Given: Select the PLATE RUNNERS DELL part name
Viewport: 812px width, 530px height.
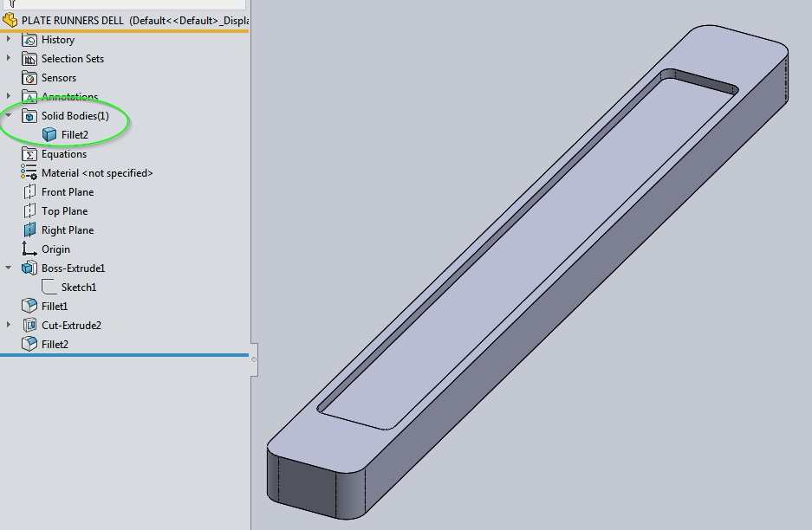Looking at the screenshot, I should pos(73,21).
